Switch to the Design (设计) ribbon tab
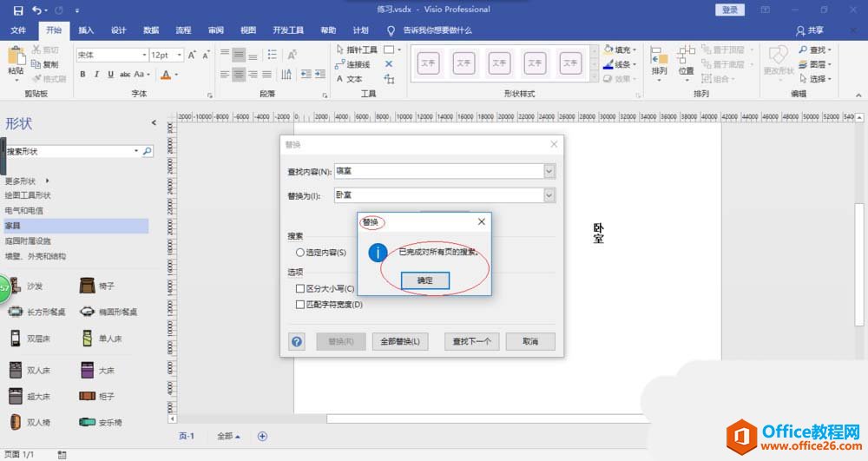868x461 pixels. tap(119, 30)
